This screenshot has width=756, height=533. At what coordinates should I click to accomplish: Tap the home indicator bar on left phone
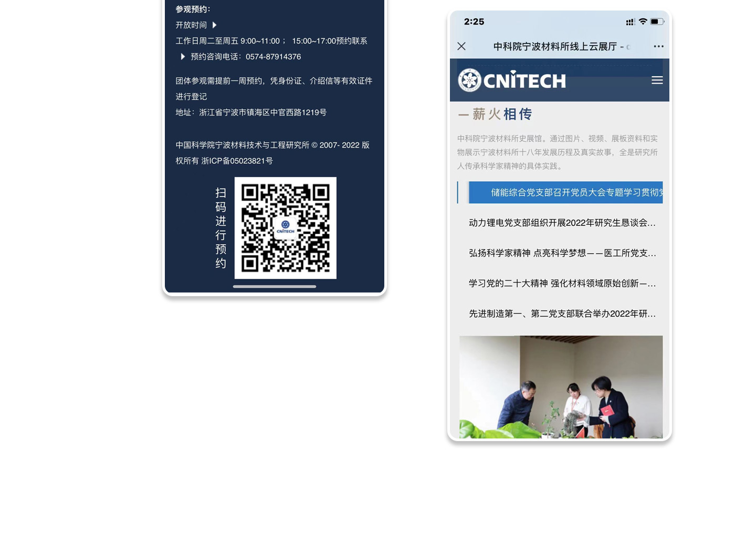click(275, 287)
